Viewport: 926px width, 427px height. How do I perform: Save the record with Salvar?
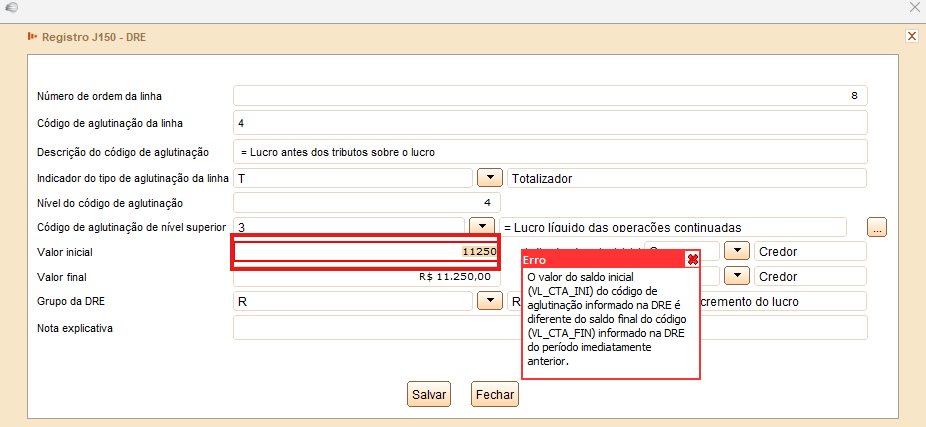429,394
